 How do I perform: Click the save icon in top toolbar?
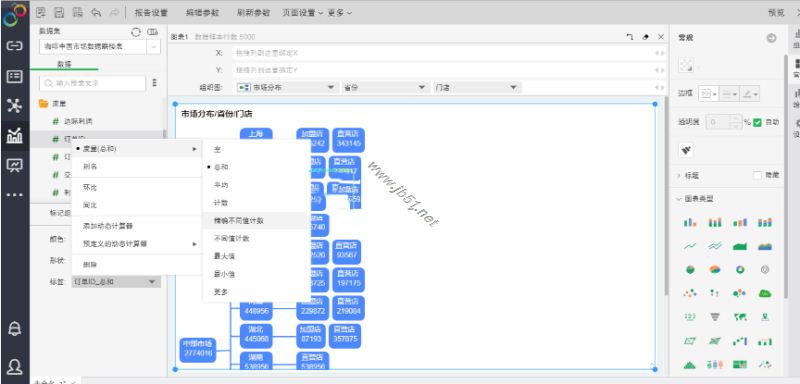point(59,13)
